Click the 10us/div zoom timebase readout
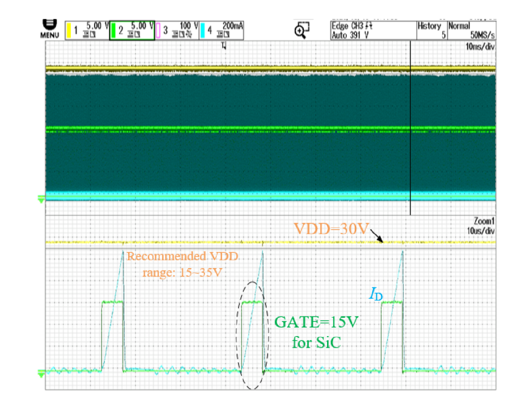This screenshot has height=407, width=532. (480, 231)
